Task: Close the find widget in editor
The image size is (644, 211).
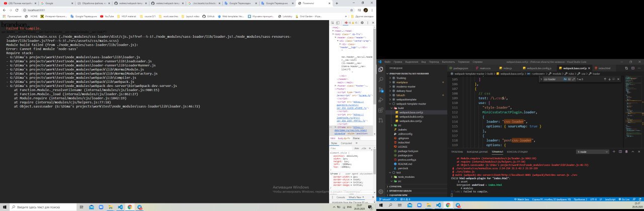Action: point(618,79)
